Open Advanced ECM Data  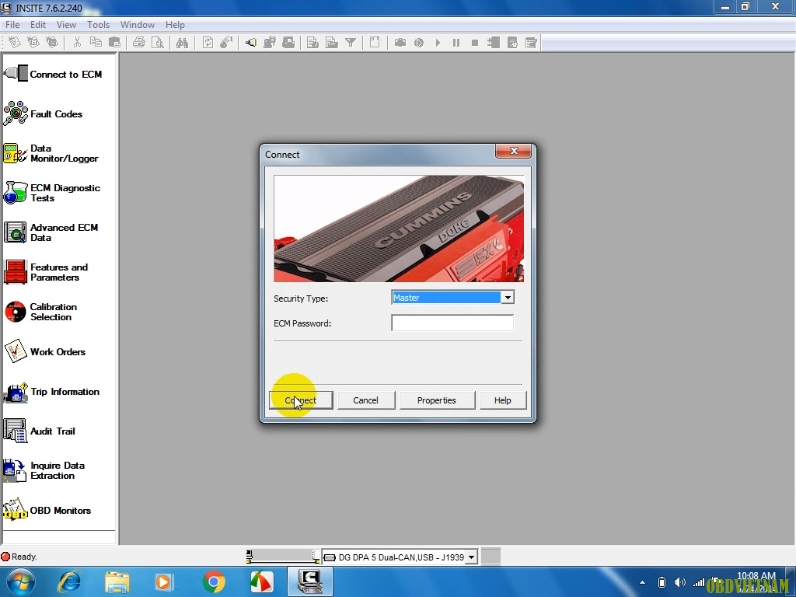click(51, 233)
